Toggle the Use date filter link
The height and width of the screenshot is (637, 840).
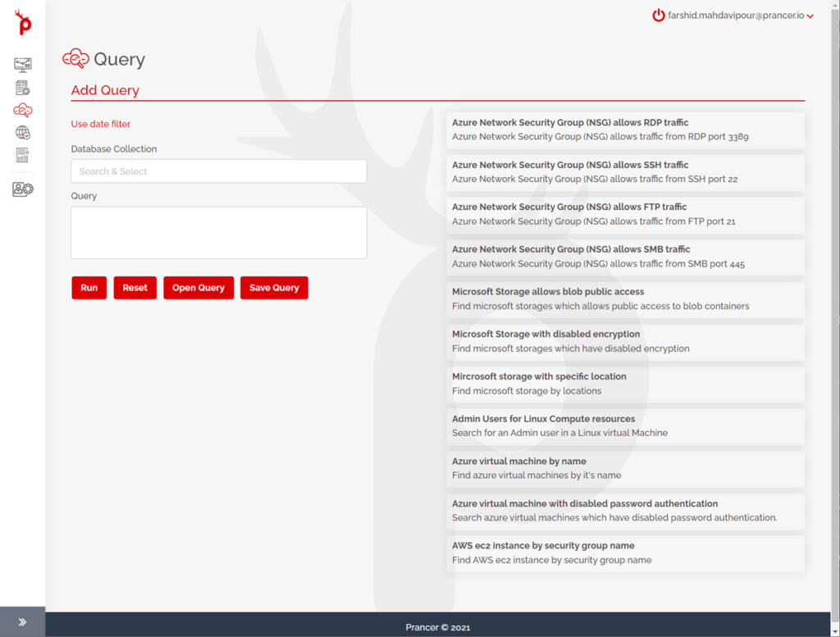coord(101,125)
